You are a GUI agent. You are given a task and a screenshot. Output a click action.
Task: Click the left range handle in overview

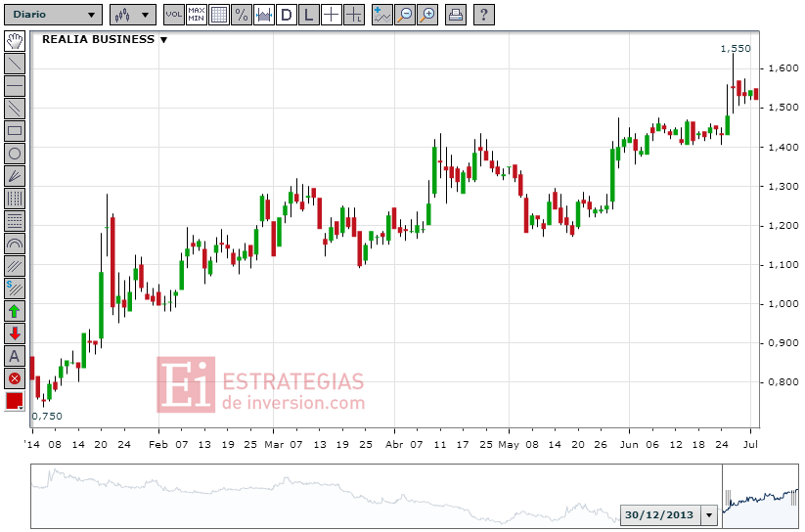click(728, 497)
